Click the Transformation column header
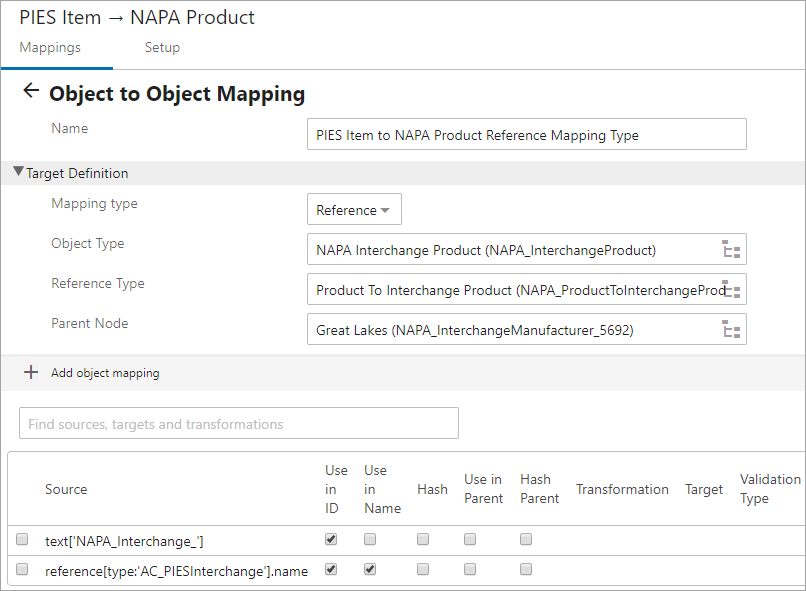Image resolution: width=806 pixels, height=591 pixels. pyautogui.click(x=622, y=489)
